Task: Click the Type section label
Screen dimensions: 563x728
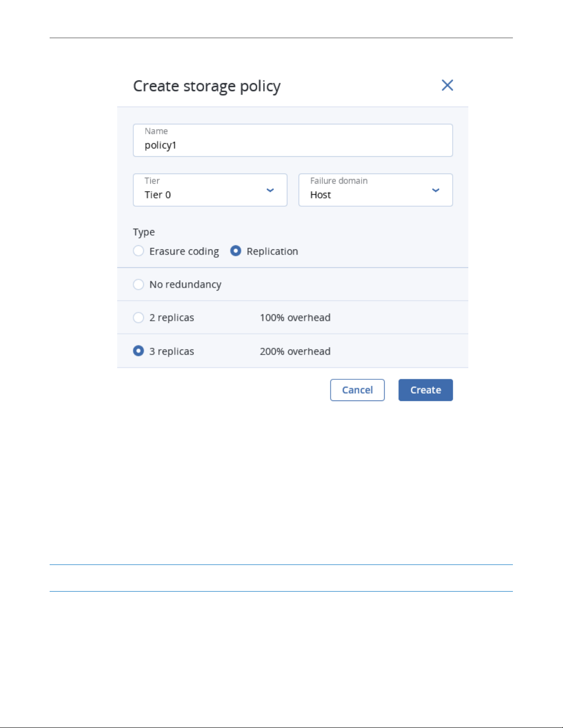Action: 144,232
